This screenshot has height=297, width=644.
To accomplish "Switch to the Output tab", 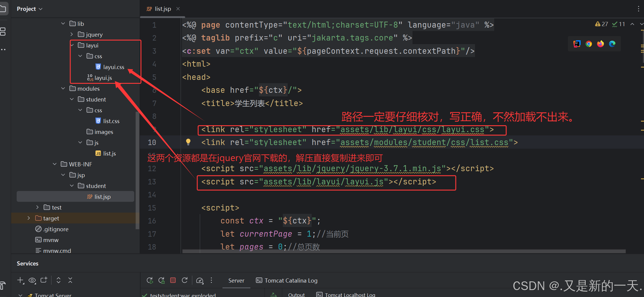I will click(x=296, y=295).
